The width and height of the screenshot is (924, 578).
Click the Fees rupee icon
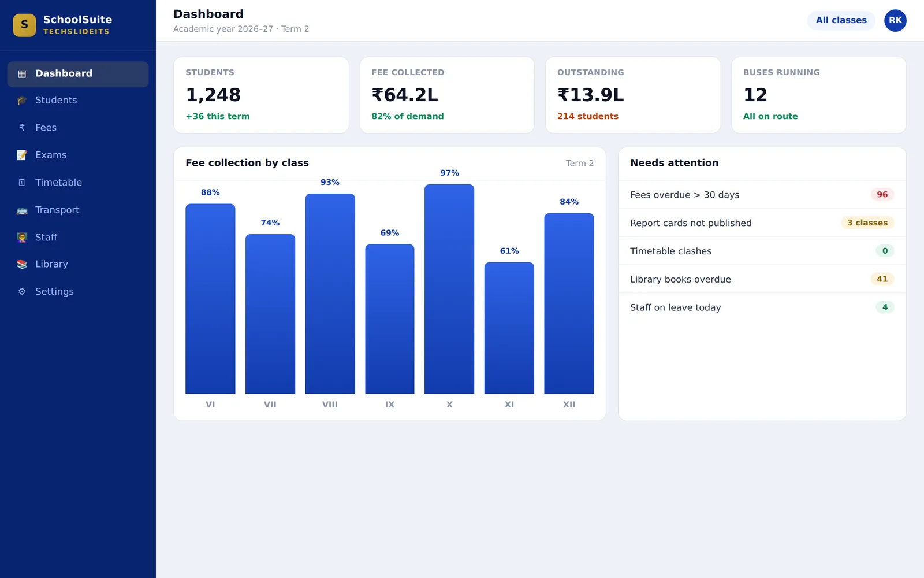pos(22,128)
